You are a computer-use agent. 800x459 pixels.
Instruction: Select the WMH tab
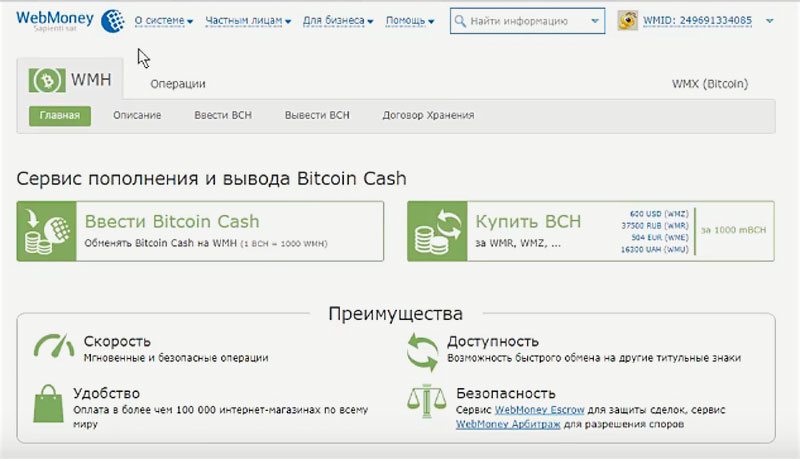pyautogui.click(x=70, y=79)
